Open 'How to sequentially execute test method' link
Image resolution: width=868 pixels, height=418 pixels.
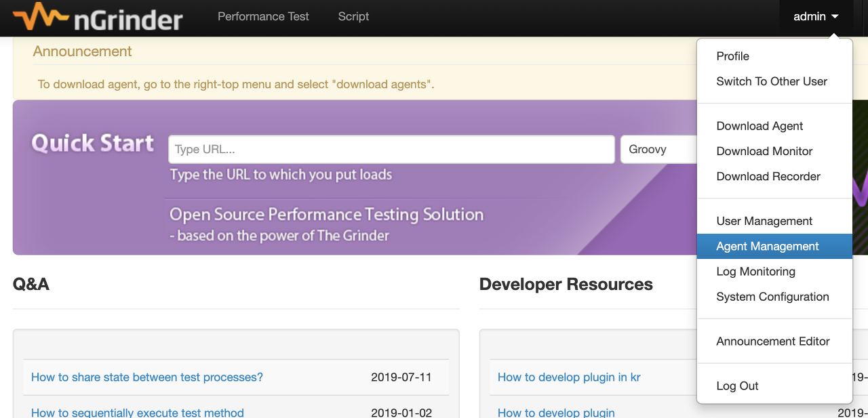coord(138,412)
